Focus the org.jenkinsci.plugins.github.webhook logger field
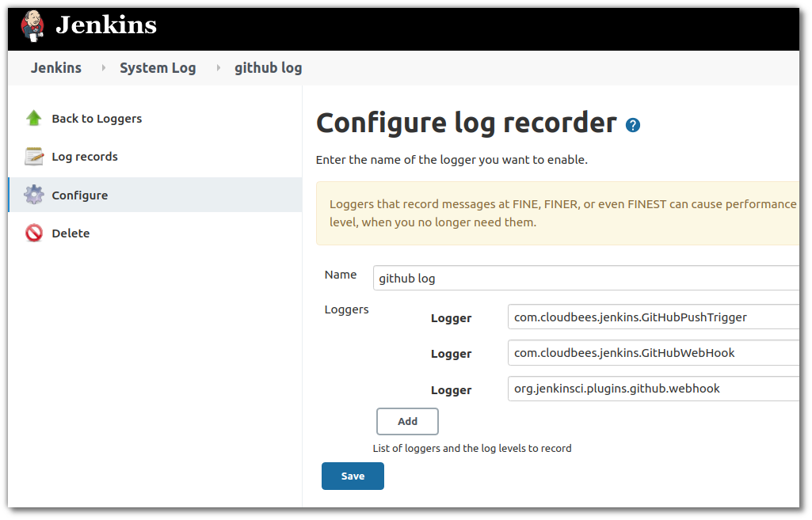 coord(653,389)
